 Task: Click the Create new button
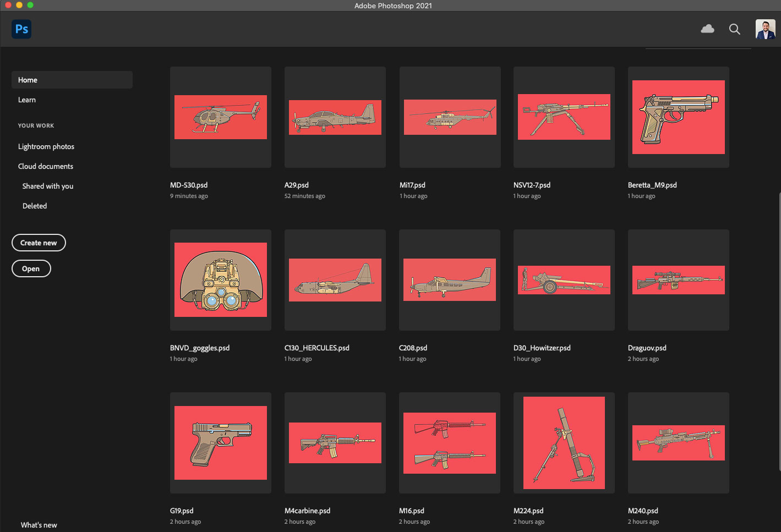tap(39, 243)
